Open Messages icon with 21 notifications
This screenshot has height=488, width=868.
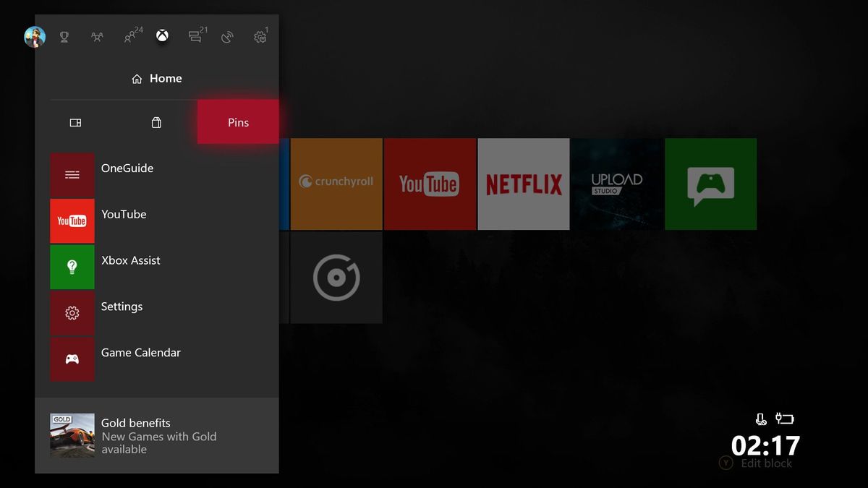(194, 36)
